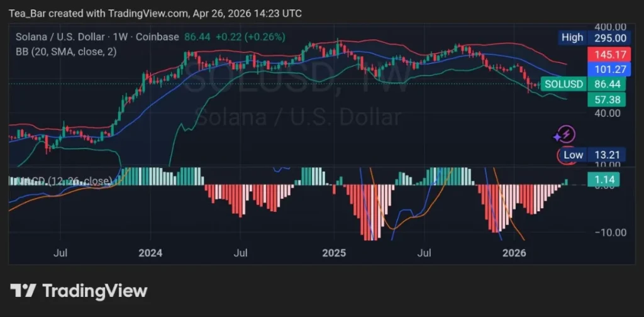Open the BB (20, SMA, close, 2) legend
This screenshot has width=644, height=317.
(x=66, y=52)
